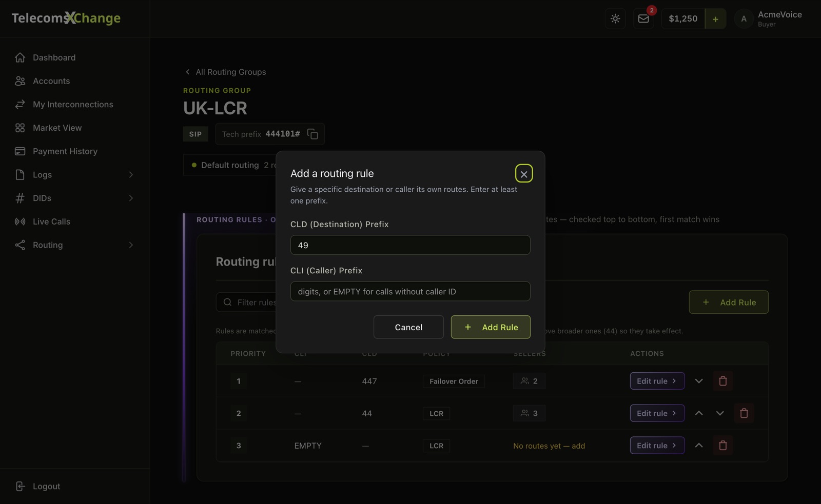Edit rule with priority 2
This screenshot has width=821, height=504.
coord(657,413)
